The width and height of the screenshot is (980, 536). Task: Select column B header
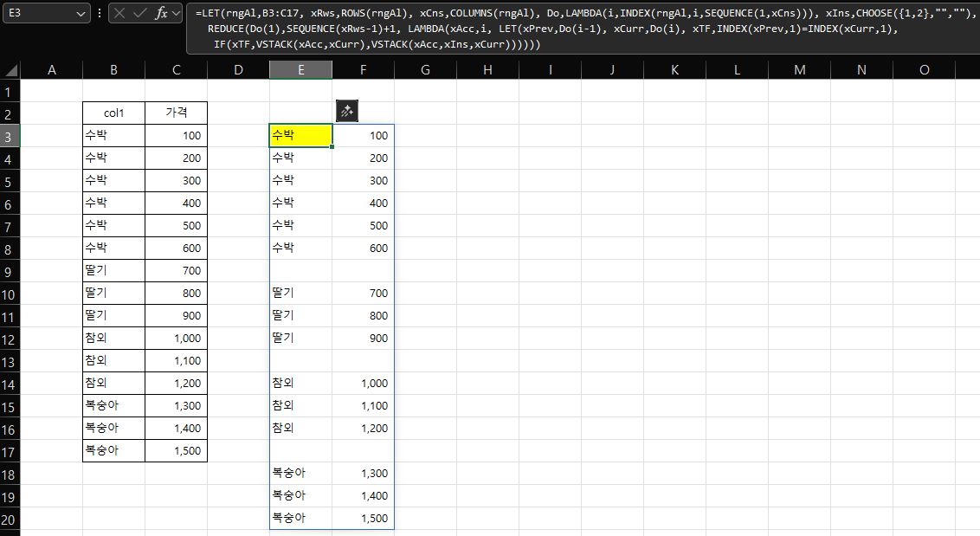tap(113, 70)
